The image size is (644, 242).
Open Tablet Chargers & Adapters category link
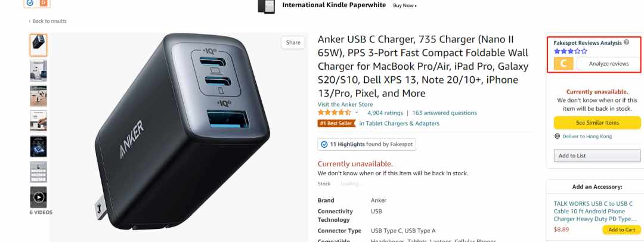pos(399,123)
